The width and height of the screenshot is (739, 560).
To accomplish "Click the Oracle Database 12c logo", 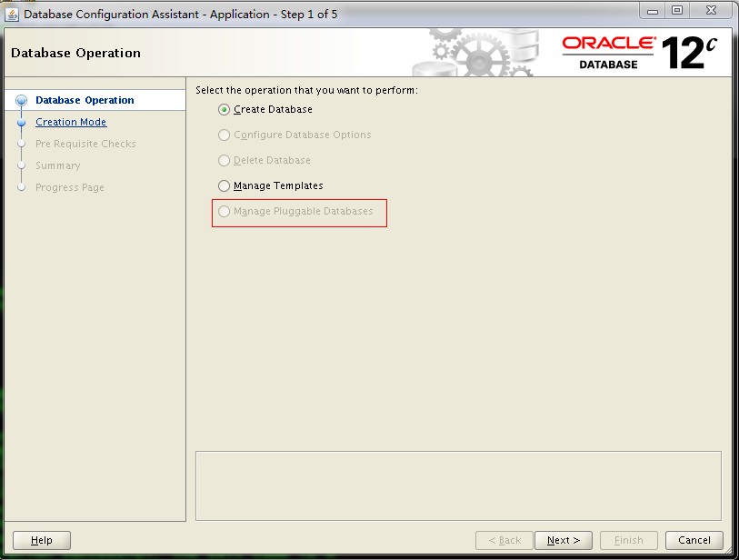I will tap(640, 53).
